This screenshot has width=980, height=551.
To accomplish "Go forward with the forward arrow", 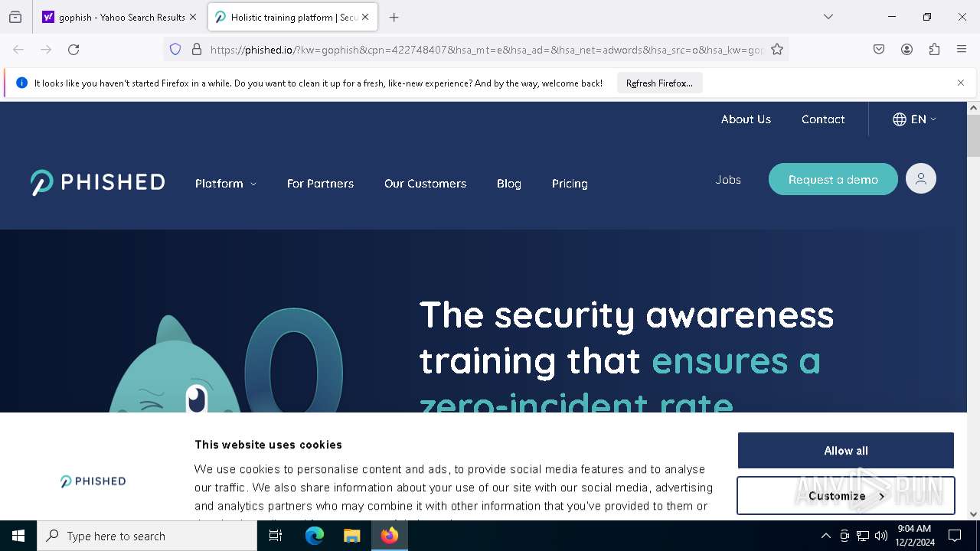I will [46, 49].
